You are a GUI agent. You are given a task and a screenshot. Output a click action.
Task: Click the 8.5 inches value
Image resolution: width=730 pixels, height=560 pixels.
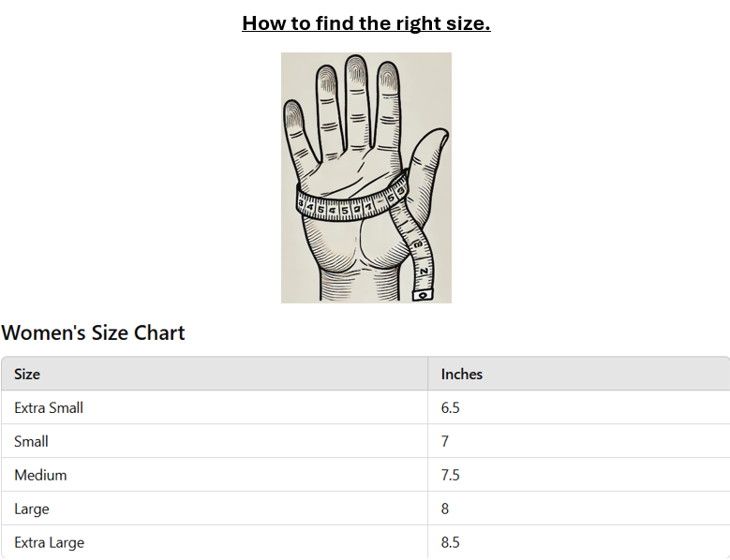(451, 542)
